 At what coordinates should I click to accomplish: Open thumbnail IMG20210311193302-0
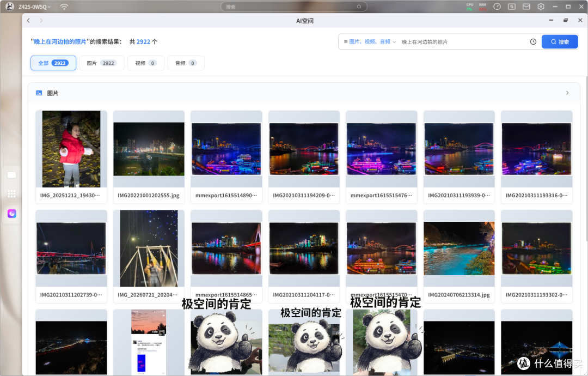(537, 248)
